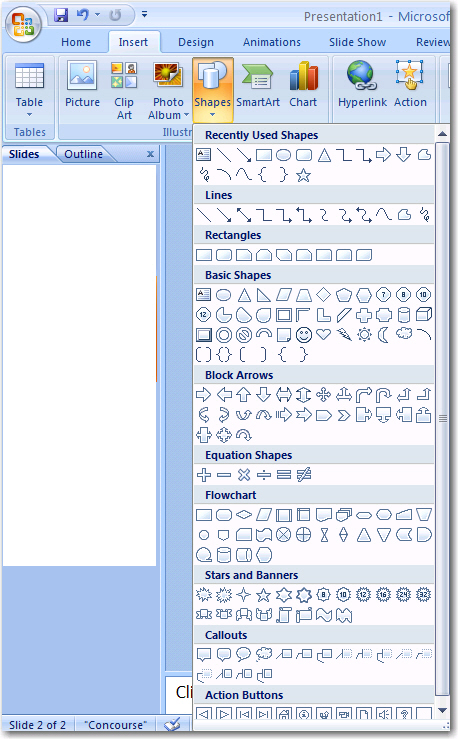Switch to the Design ribbon tab
The height and width of the screenshot is (739, 458).
196,42
